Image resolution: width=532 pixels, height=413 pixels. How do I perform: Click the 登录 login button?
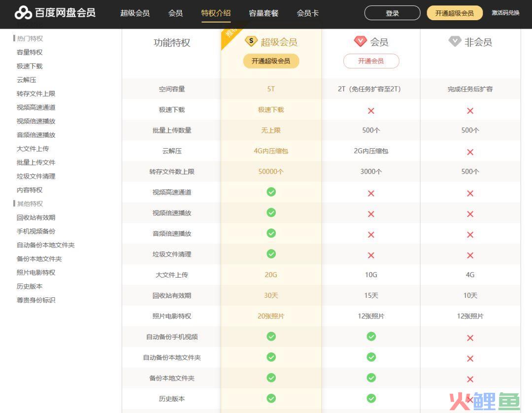392,13
